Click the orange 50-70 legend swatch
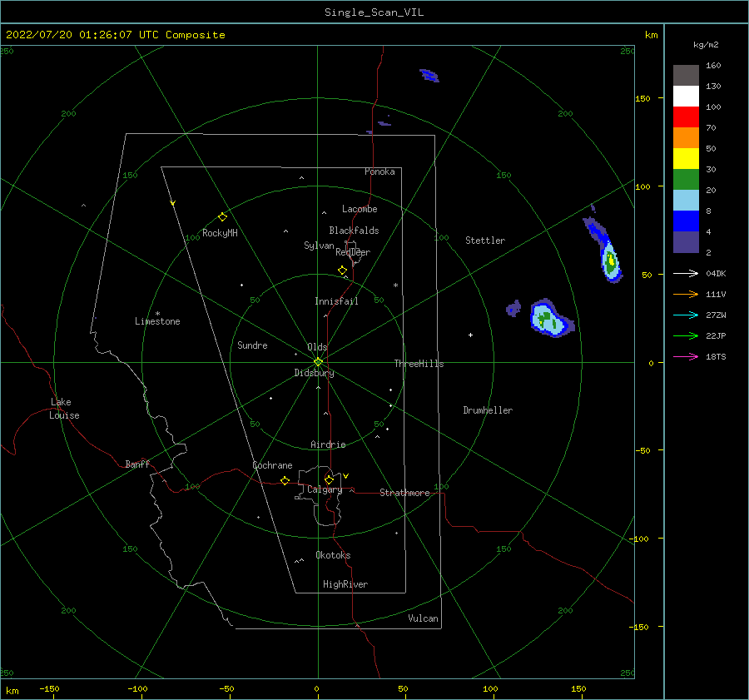749x700 pixels. pyautogui.click(x=686, y=137)
